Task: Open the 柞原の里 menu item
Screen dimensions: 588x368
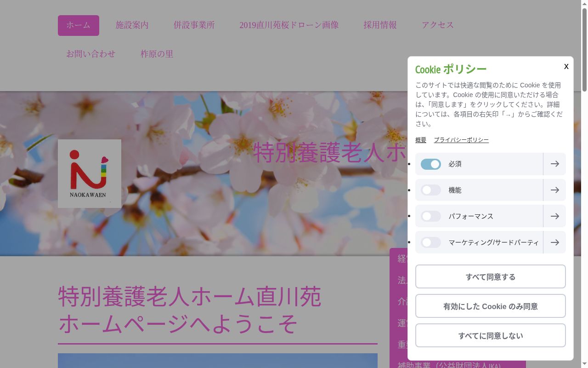Action: tap(157, 54)
